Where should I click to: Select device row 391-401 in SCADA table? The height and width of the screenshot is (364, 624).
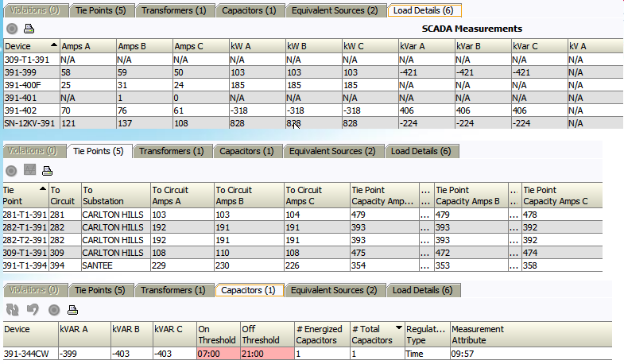coord(313,98)
